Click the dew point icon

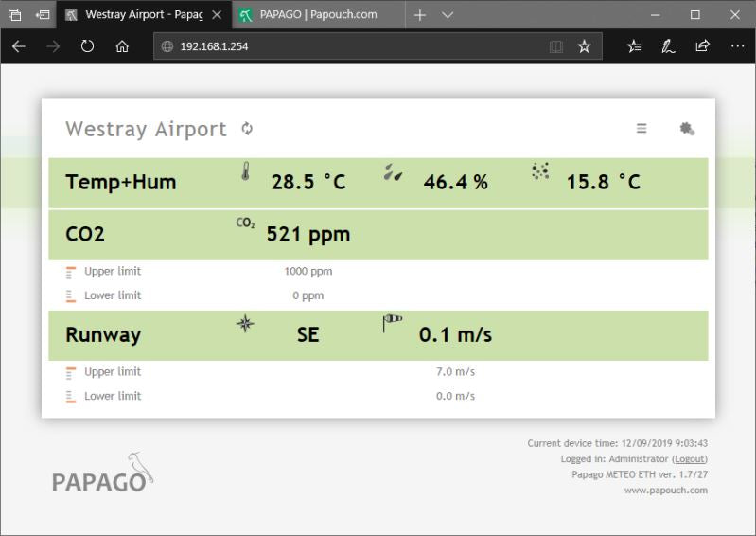[x=540, y=171]
